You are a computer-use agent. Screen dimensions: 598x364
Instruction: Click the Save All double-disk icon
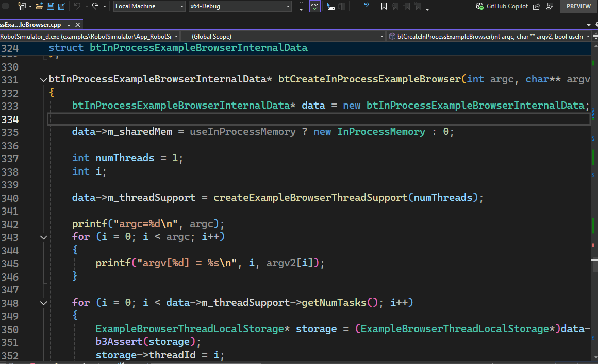(61, 6)
